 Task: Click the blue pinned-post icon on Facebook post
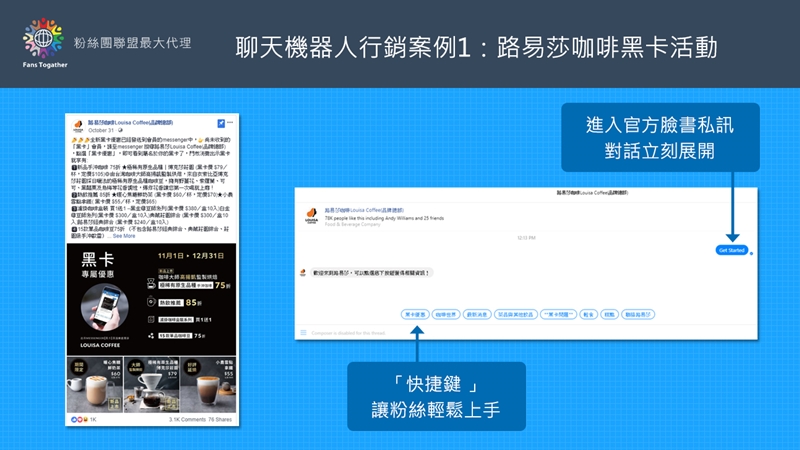pyautogui.click(x=221, y=123)
